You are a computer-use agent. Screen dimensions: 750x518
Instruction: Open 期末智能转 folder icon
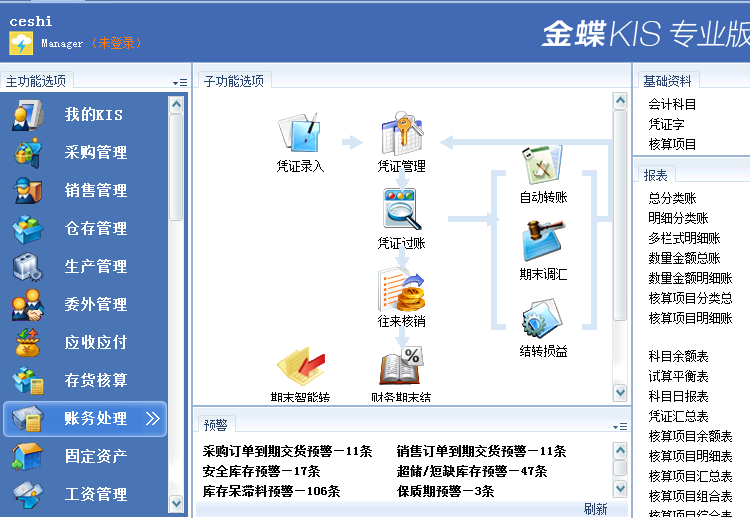coord(300,367)
